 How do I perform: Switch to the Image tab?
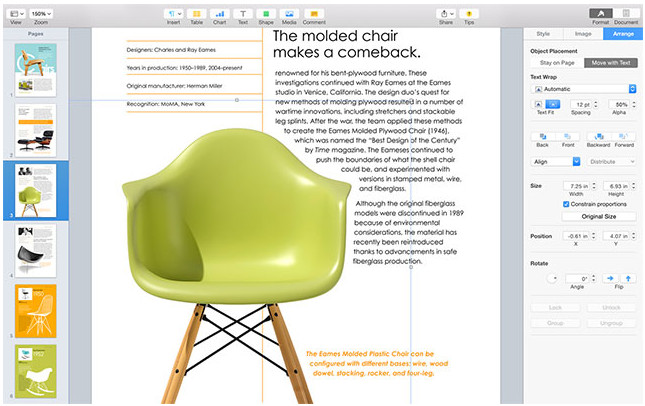pyautogui.click(x=583, y=34)
